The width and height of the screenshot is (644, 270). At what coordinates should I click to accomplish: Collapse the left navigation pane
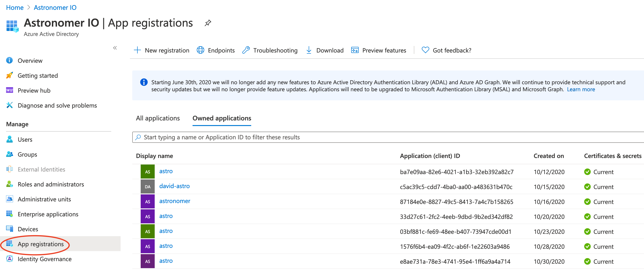(115, 48)
